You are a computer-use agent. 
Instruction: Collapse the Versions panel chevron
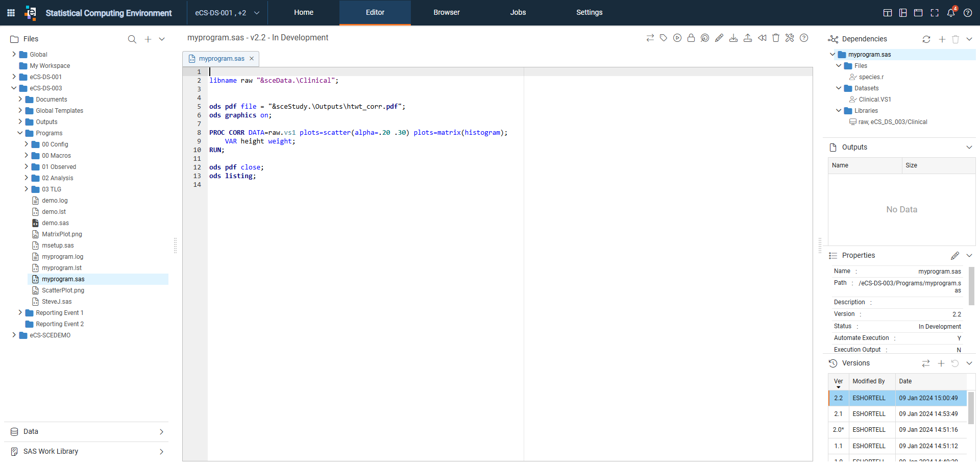point(969,363)
